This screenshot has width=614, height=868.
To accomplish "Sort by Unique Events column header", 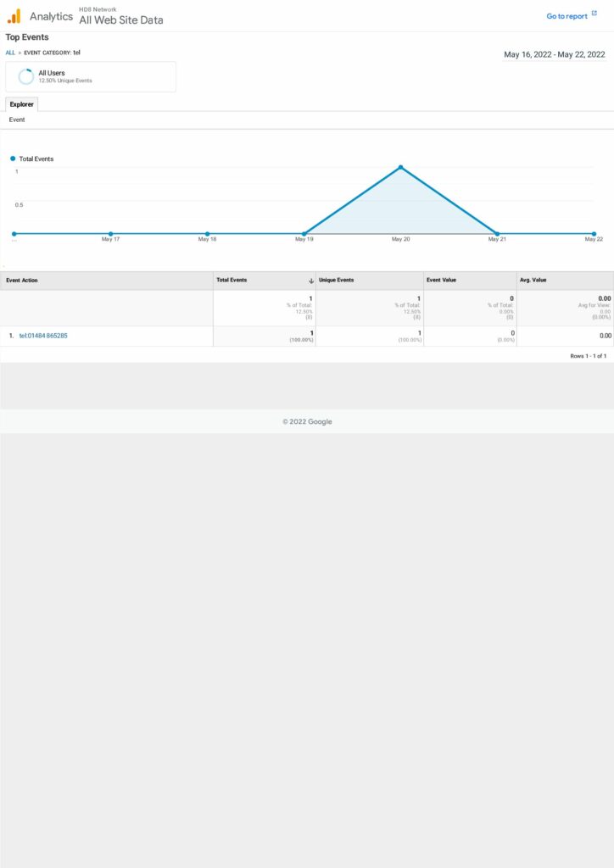I will point(337,281).
